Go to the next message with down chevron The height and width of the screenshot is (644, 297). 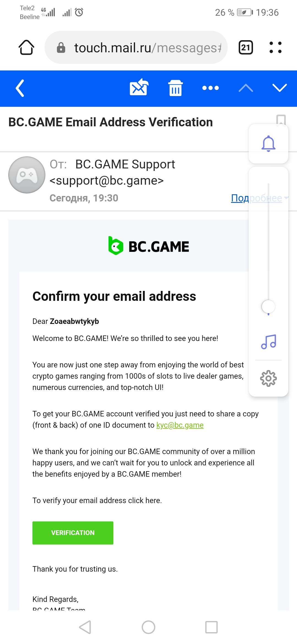(x=279, y=88)
